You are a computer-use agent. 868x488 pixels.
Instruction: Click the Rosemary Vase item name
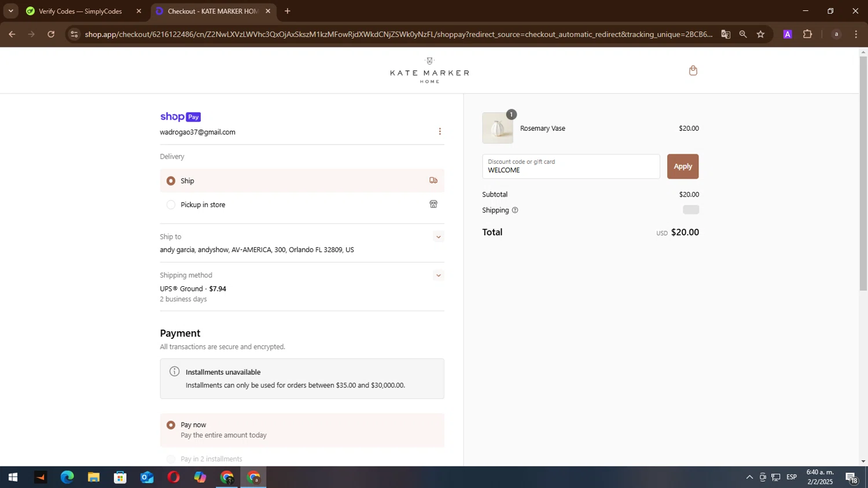tap(543, 128)
